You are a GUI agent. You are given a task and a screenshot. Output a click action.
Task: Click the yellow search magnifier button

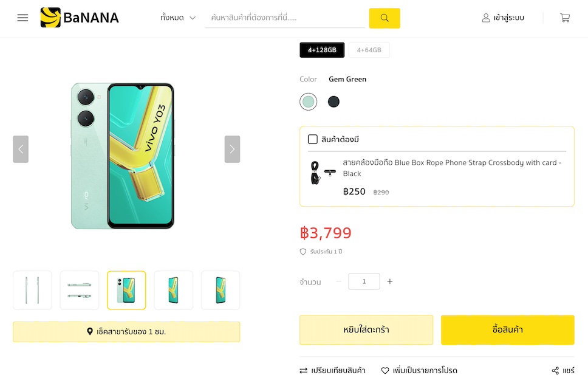(385, 18)
